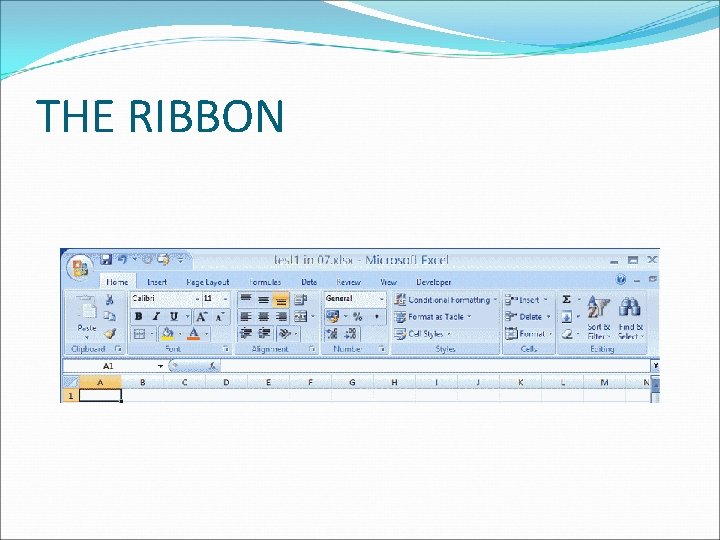The height and width of the screenshot is (540, 720).
Task: Click Increase Font Size icon
Action: [x=202, y=316]
